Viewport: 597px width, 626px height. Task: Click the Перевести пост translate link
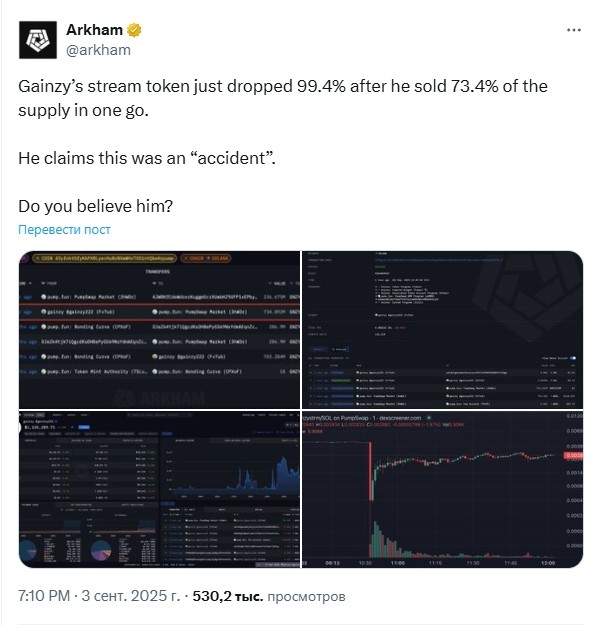tap(64, 230)
